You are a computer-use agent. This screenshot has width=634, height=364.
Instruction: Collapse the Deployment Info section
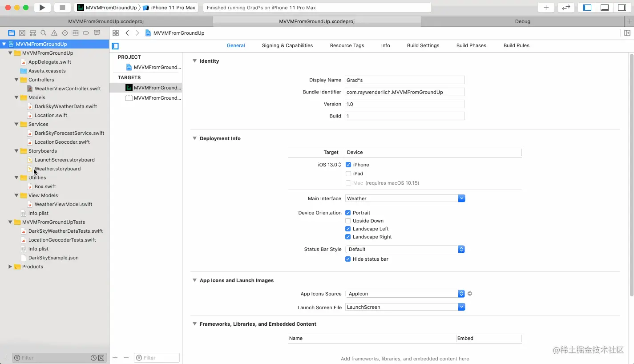point(194,138)
